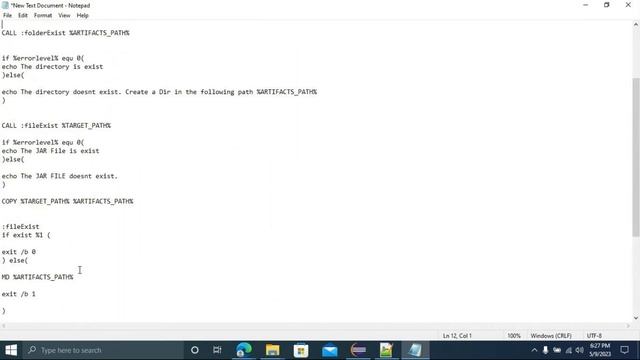Click line 'echo The JAR FILE doesnt exist.'
The image size is (640, 360).
60,176
